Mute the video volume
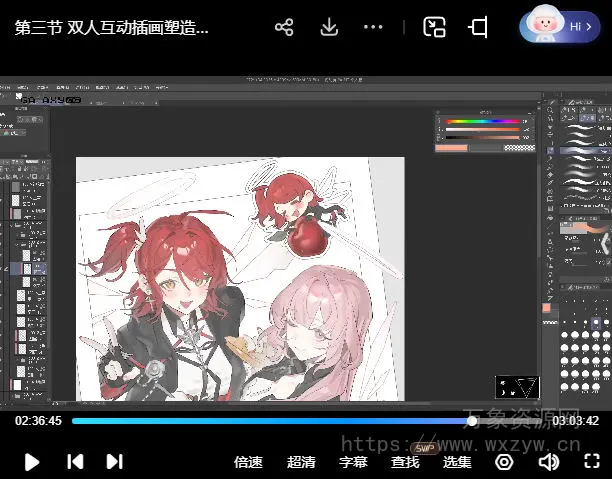Viewport: 612px width, 479px height. (x=548, y=462)
